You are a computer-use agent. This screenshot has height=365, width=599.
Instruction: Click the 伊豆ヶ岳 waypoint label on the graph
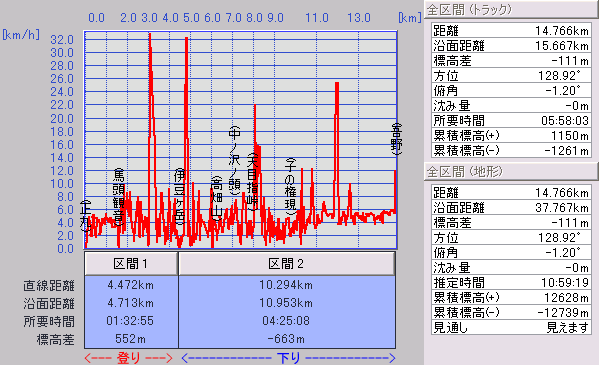[179, 197]
